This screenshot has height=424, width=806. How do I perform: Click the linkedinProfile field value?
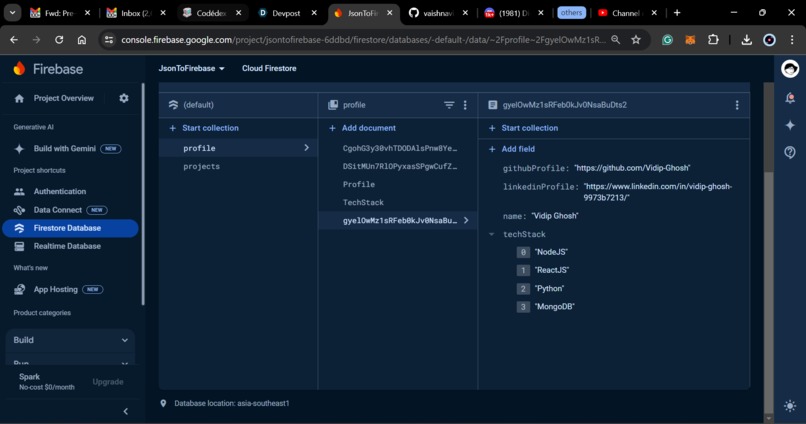pyautogui.click(x=658, y=192)
